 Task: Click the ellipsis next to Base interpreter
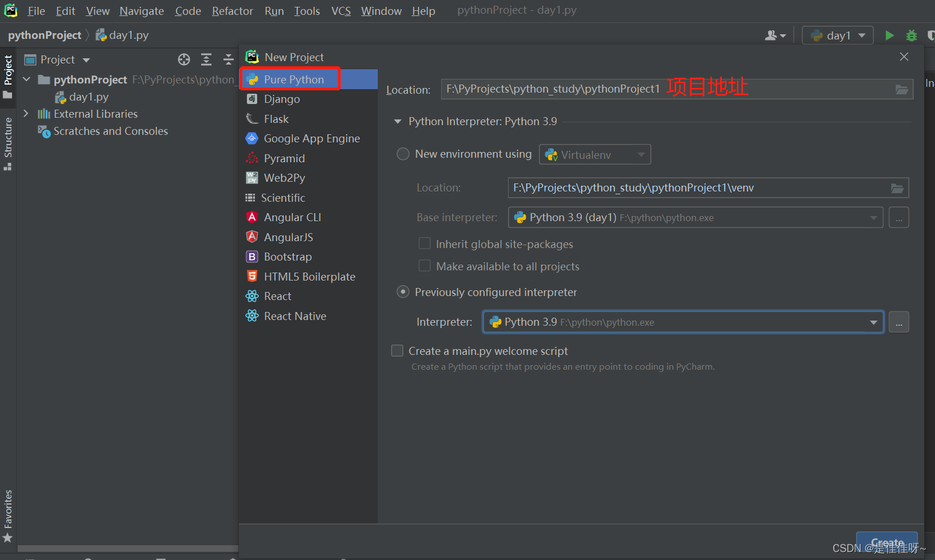pos(899,218)
